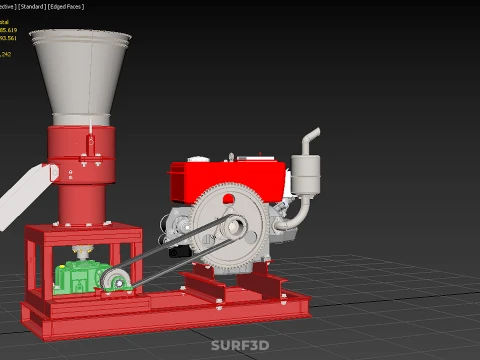Open the [Standard] viewport shading menu
Screen dimensions: 480x360
point(32,7)
